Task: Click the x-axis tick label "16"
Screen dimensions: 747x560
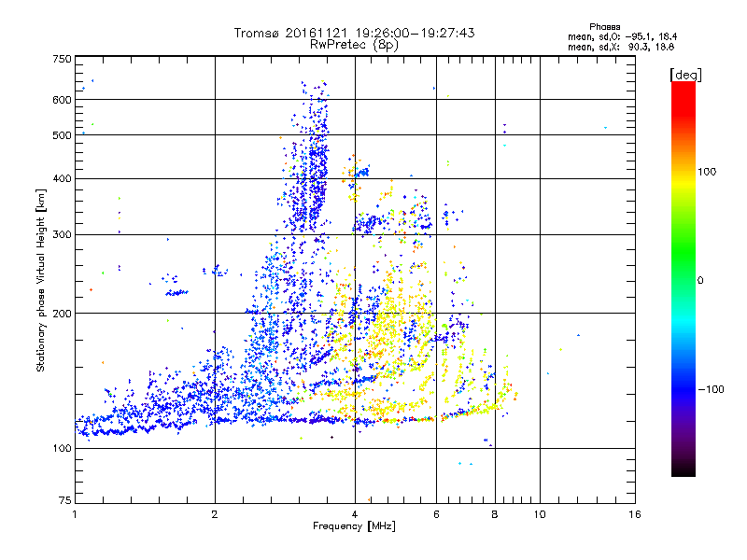Action: [635, 514]
